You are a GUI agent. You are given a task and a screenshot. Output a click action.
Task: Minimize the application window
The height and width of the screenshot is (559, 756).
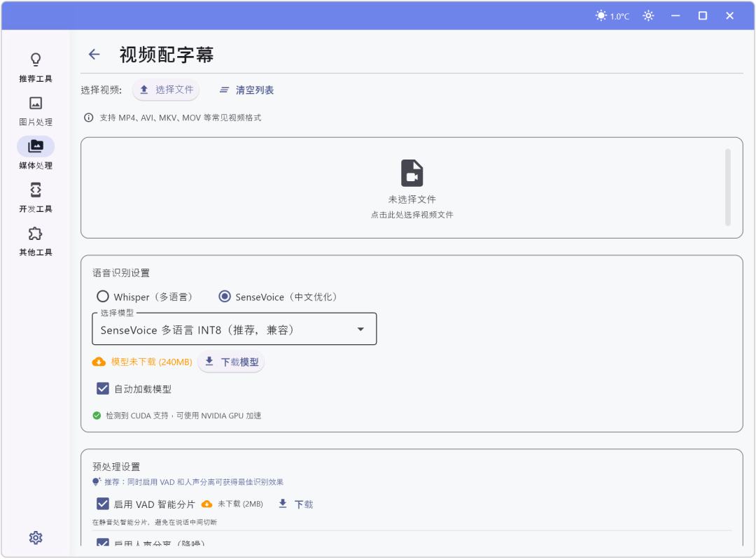click(x=675, y=16)
